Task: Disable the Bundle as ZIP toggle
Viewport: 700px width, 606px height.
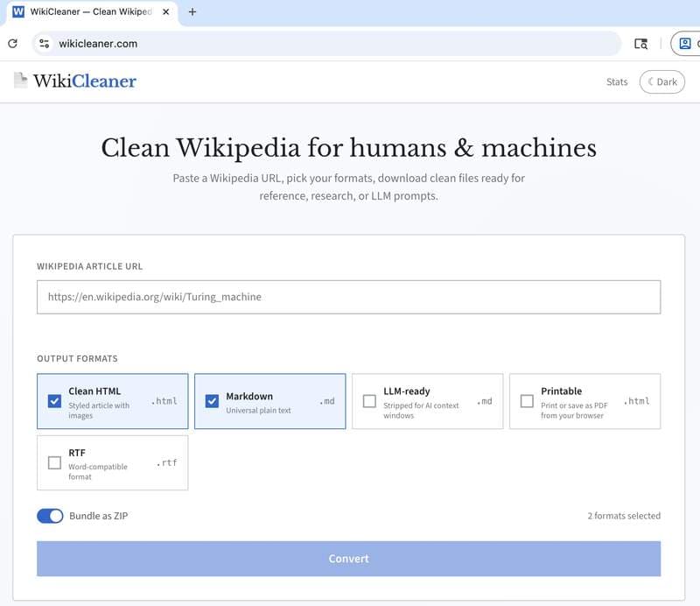Action: coord(48,516)
